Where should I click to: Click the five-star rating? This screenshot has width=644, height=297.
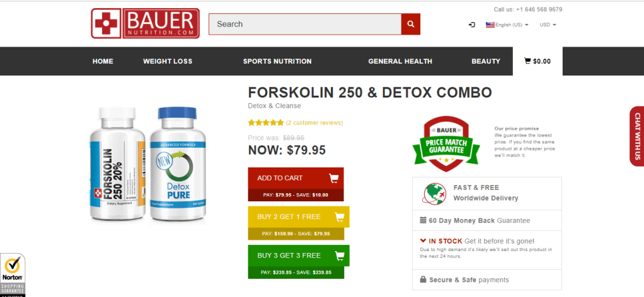pyautogui.click(x=266, y=123)
